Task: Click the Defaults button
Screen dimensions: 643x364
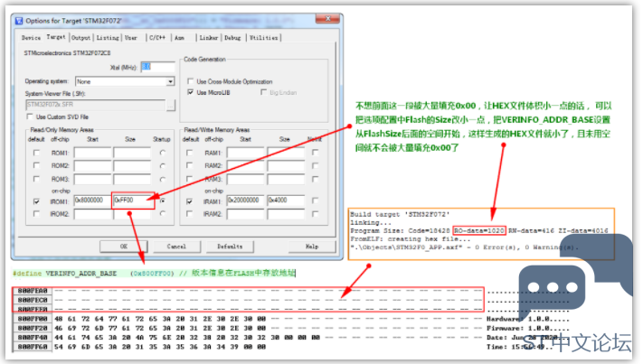Action: pyautogui.click(x=230, y=247)
